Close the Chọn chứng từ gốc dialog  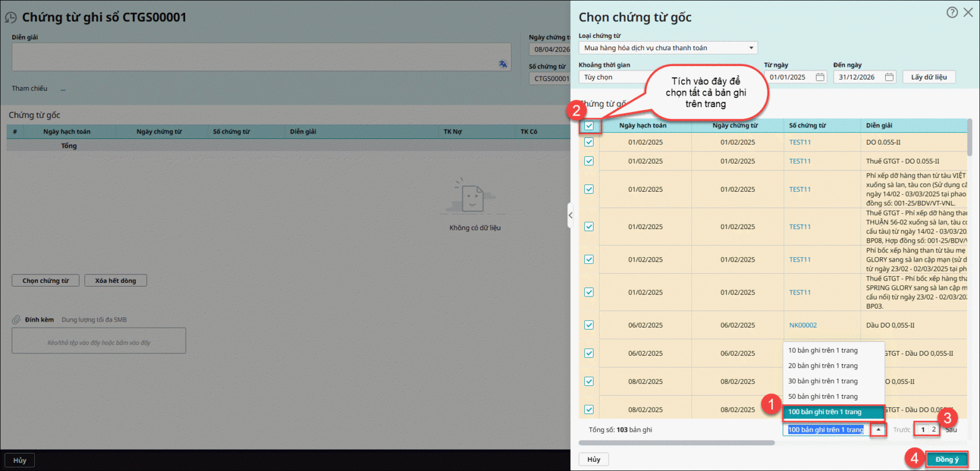(x=968, y=12)
